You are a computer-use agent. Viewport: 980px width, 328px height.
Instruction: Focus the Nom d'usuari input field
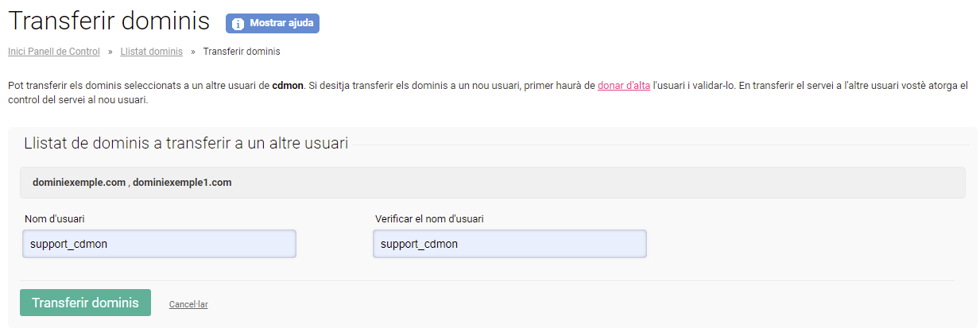pyautogui.click(x=159, y=244)
